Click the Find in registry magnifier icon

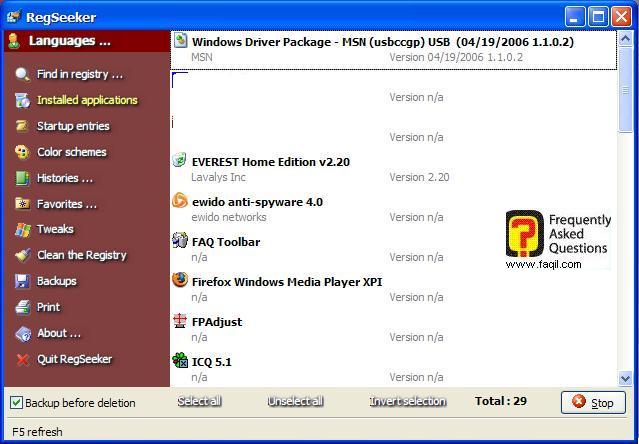(x=22, y=74)
